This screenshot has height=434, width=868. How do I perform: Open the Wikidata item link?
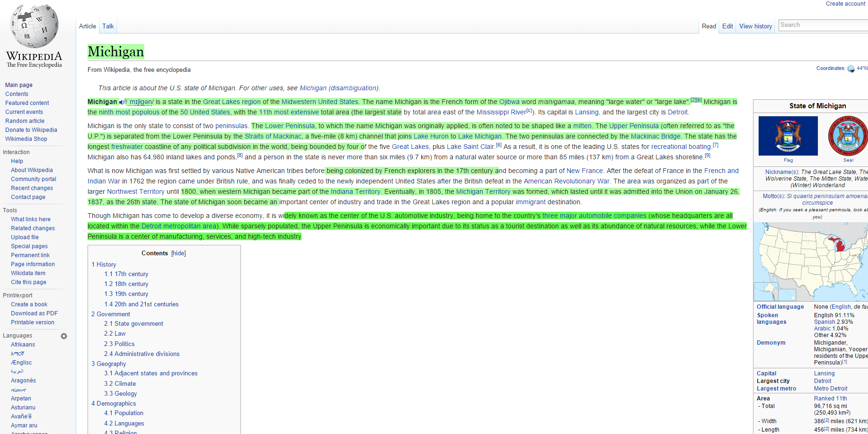coord(28,273)
